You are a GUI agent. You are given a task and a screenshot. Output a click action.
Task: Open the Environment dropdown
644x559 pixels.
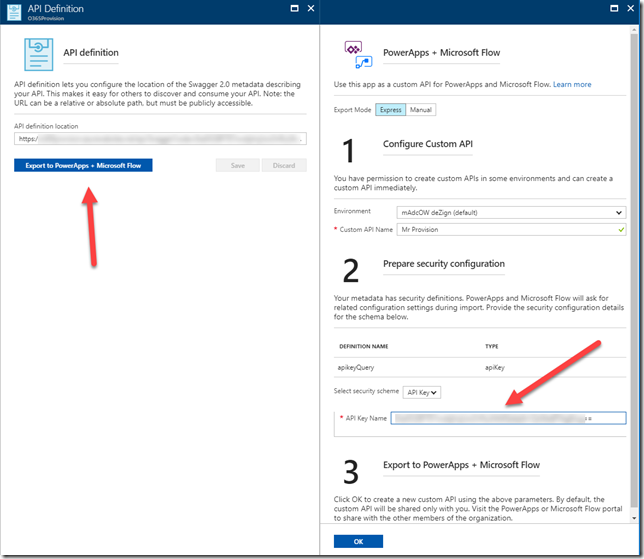(511, 212)
